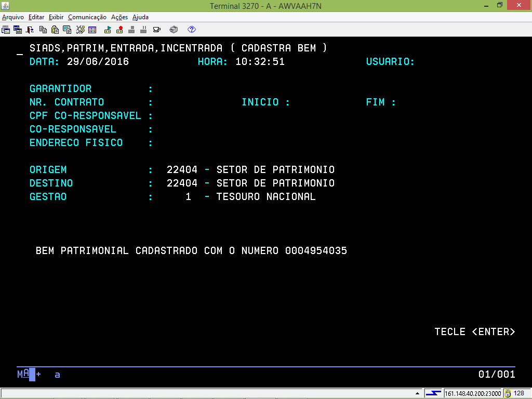Click the MA session indicator in status line

pos(23,374)
